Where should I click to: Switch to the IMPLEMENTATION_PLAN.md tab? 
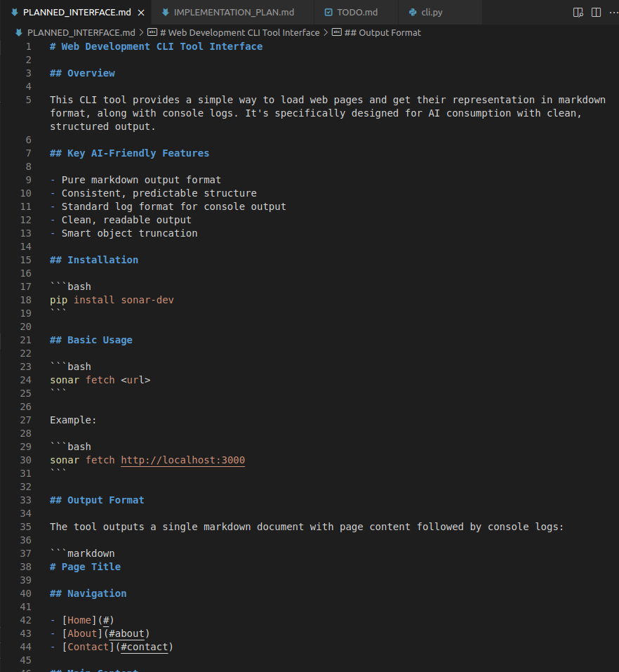[x=232, y=12]
